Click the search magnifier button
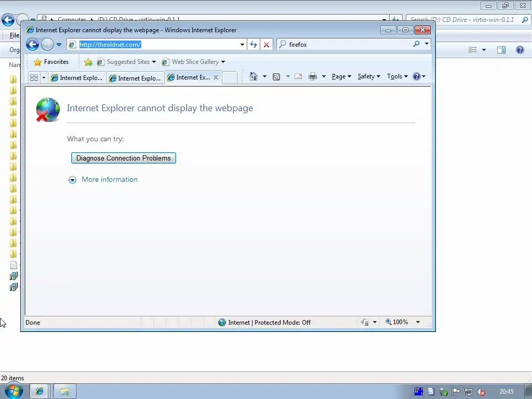This screenshot has height=399, width=532. pos(416,44)
